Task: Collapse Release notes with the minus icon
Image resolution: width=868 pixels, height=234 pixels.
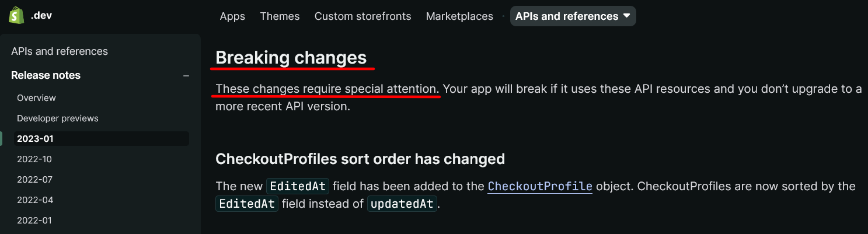Action: (186, 76)
